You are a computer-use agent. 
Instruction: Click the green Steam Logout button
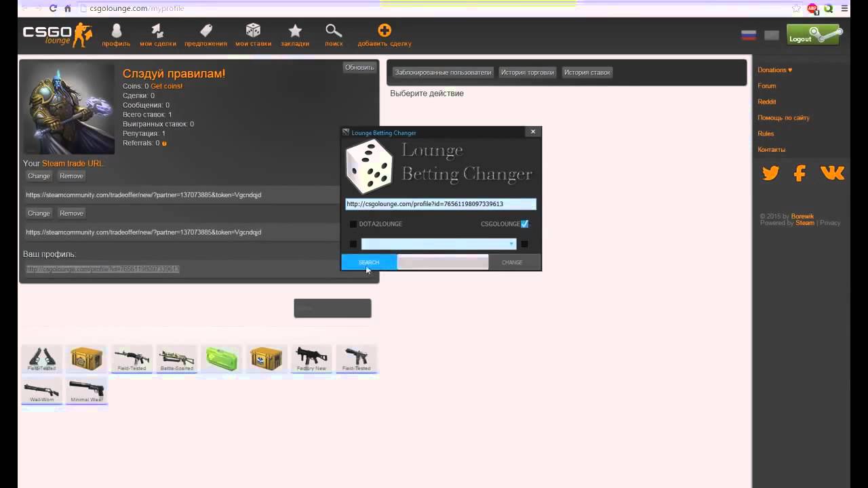click(x=814, y=35)
